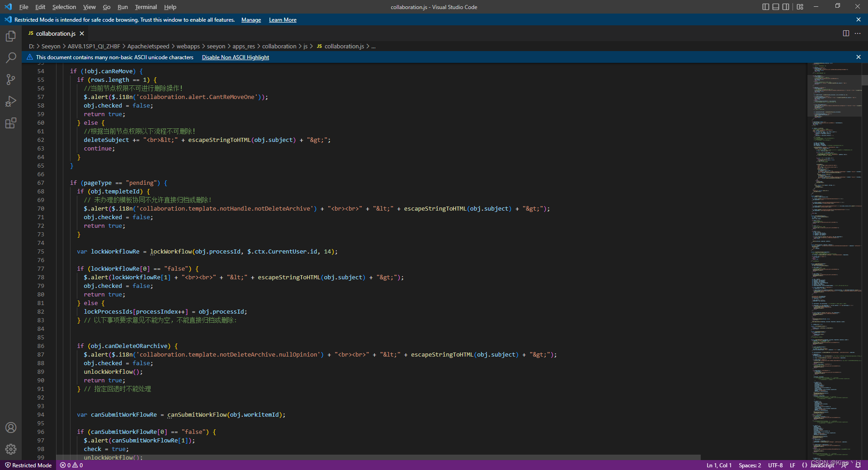Image resolution: width=868 pixels, height=470 pixels.
Task: Open the Run and Debug view
Action: [11, 101]
